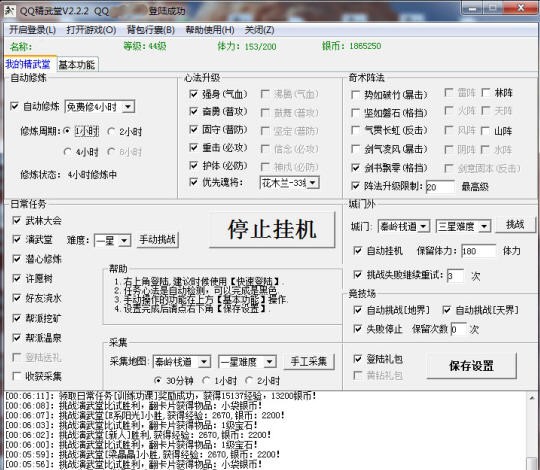Click the retry count field showing 3
This screenshot has width=540, height=470.
pos(455,276)
